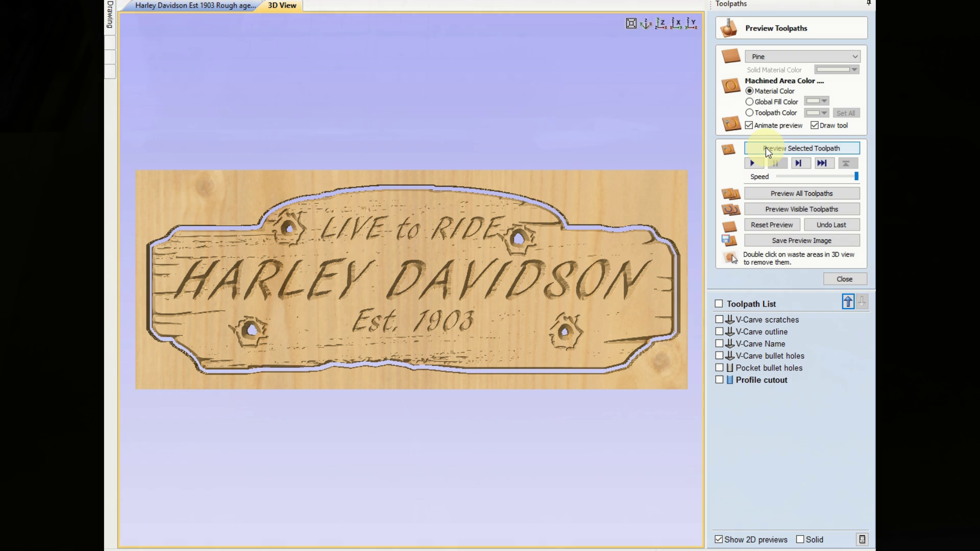Toggle the Show 2D previews checkbox
The image size is (980, 551).
[x=719, y=539]
